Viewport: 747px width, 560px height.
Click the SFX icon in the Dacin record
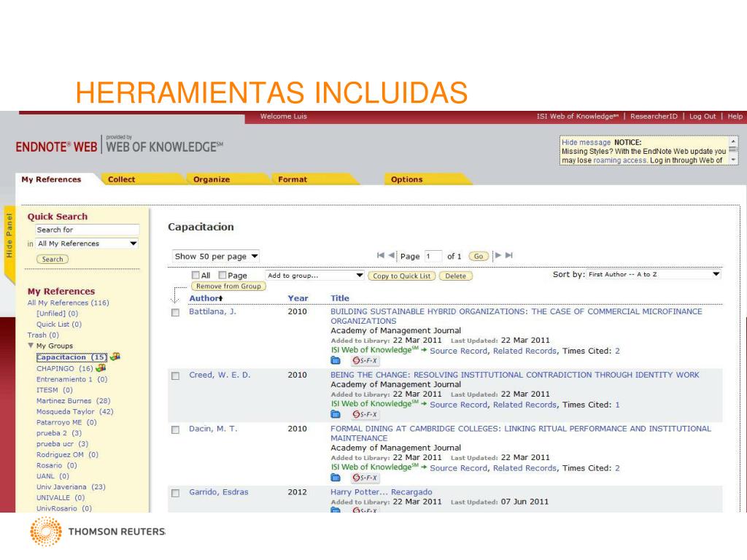click(x=365, y=478)
